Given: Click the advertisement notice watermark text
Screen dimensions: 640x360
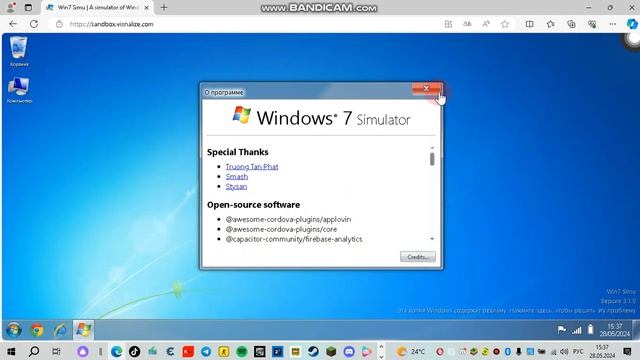Looking at the screenshot, I should pos(516,311).
